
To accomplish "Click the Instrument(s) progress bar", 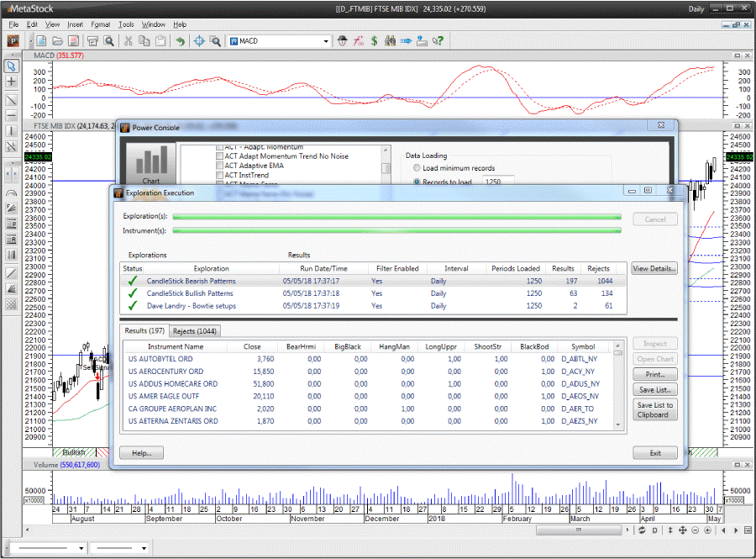I will 396,231.
